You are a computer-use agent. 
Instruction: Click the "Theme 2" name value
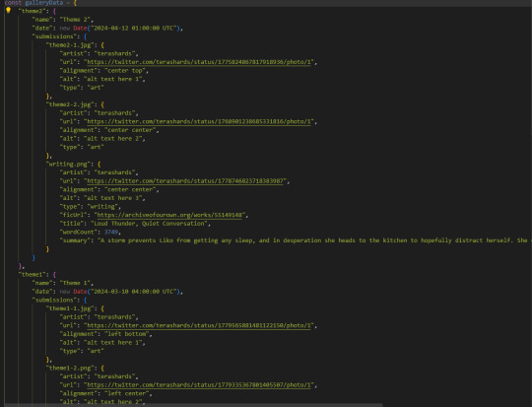(75, 20)
